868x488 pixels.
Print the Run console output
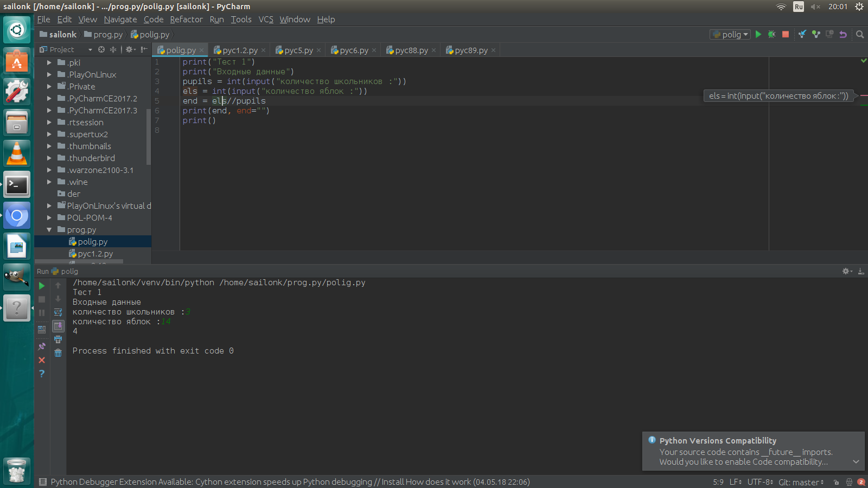point(58,339)
